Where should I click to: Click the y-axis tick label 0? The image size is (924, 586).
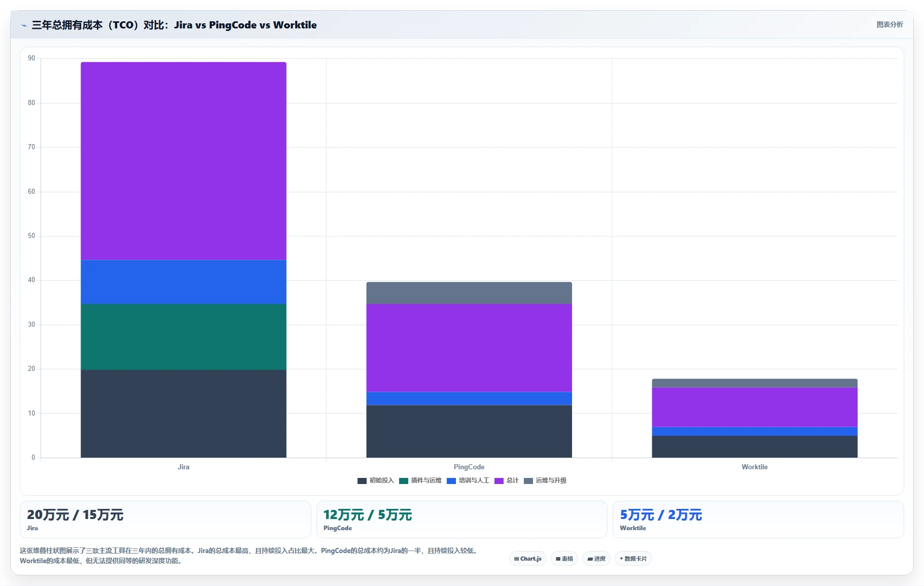[33, 458]
